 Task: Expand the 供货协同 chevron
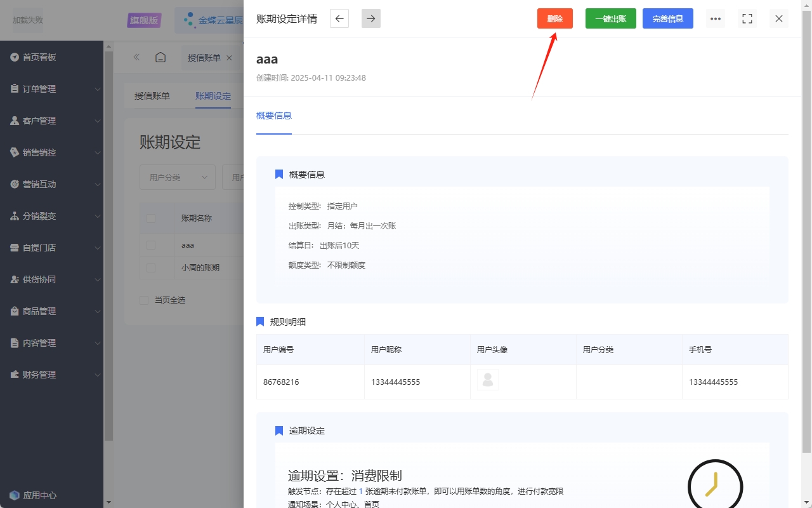(98, 279)
